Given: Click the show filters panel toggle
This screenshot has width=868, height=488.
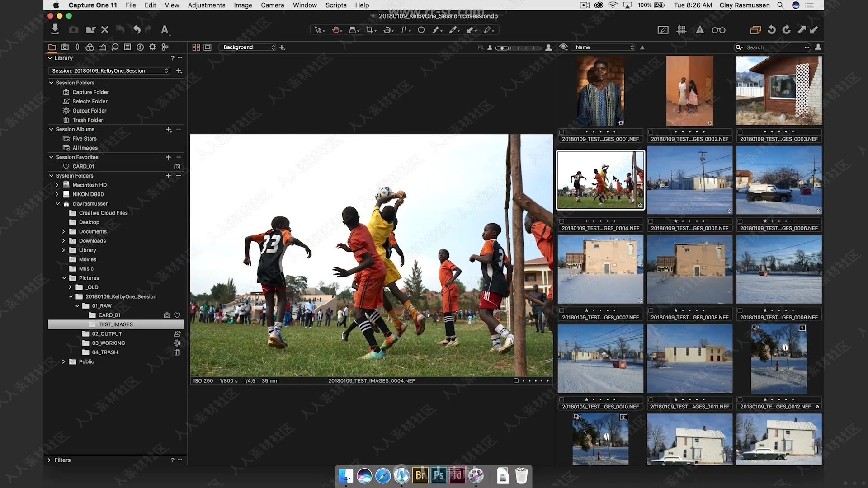Looking at the screenshot, I should [x=49, y=460].
